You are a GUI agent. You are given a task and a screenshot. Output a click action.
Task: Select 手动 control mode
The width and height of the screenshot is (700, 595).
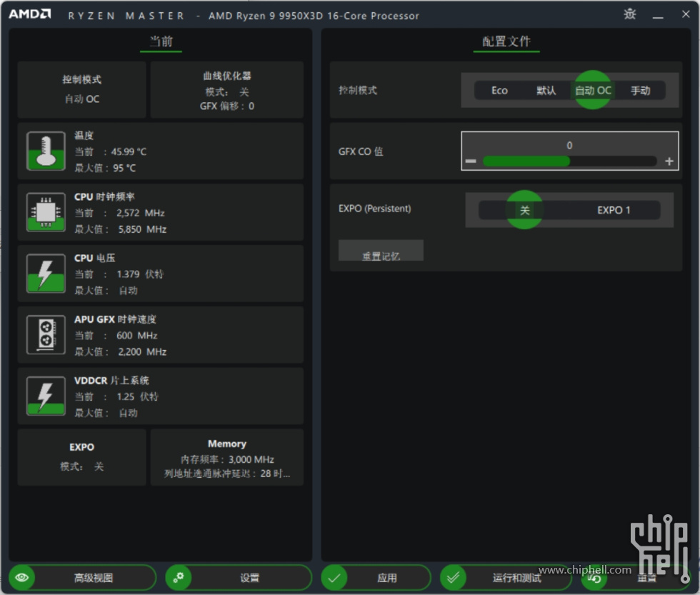point(640,90)
